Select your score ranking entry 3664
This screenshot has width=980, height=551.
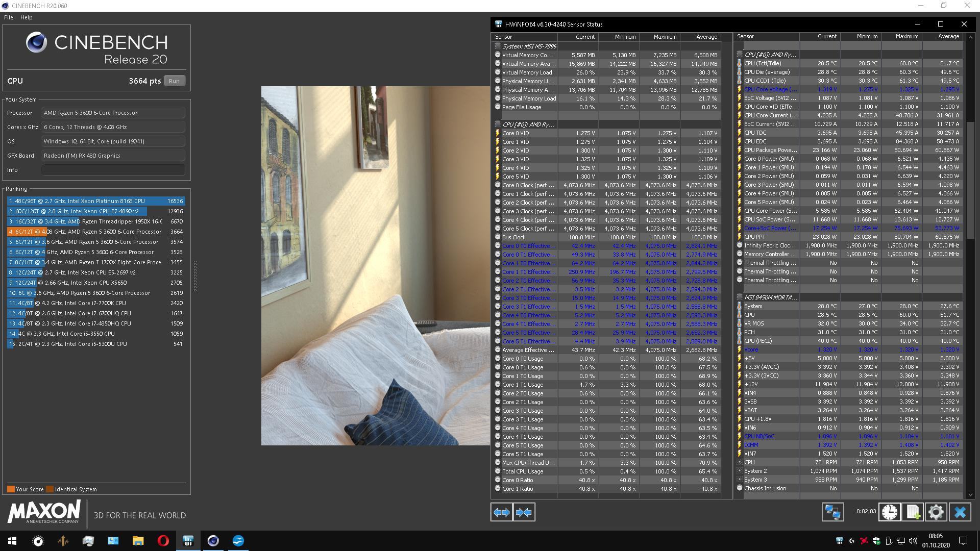click(96, 232)
